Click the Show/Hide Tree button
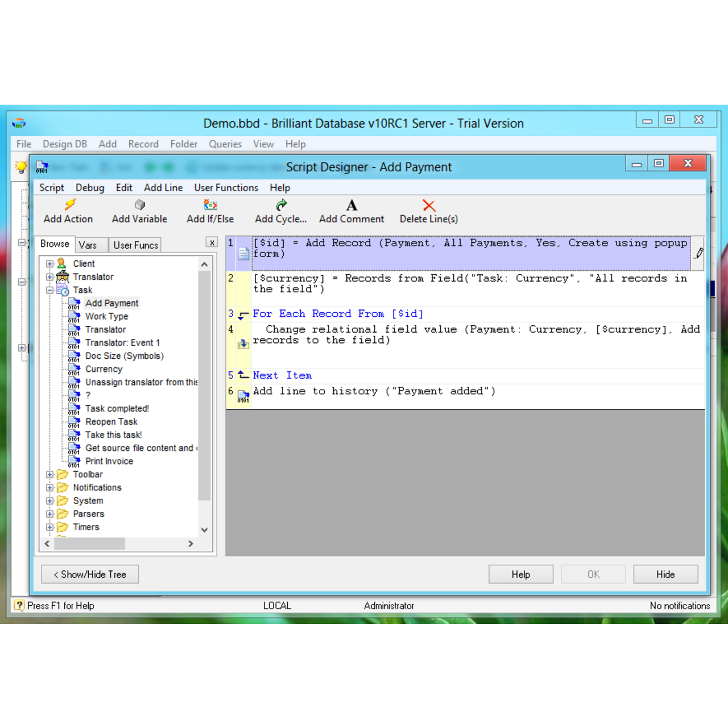 click(x=90, y=574)
